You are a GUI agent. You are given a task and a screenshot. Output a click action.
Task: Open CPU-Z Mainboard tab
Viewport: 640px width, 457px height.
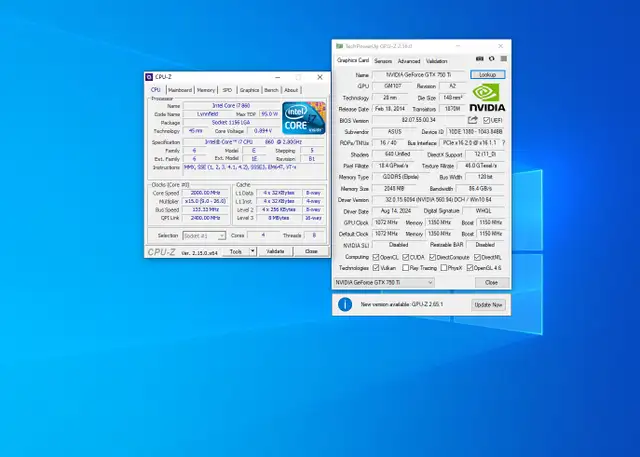click(180, 90)
